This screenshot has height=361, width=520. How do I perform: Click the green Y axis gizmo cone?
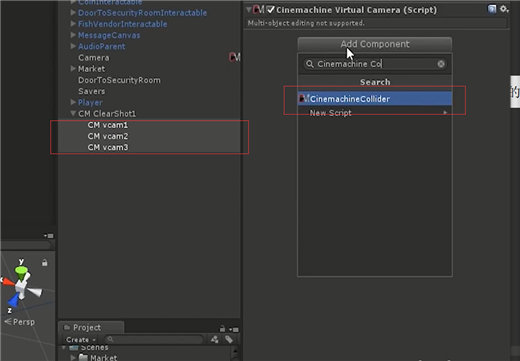(22, 272)
